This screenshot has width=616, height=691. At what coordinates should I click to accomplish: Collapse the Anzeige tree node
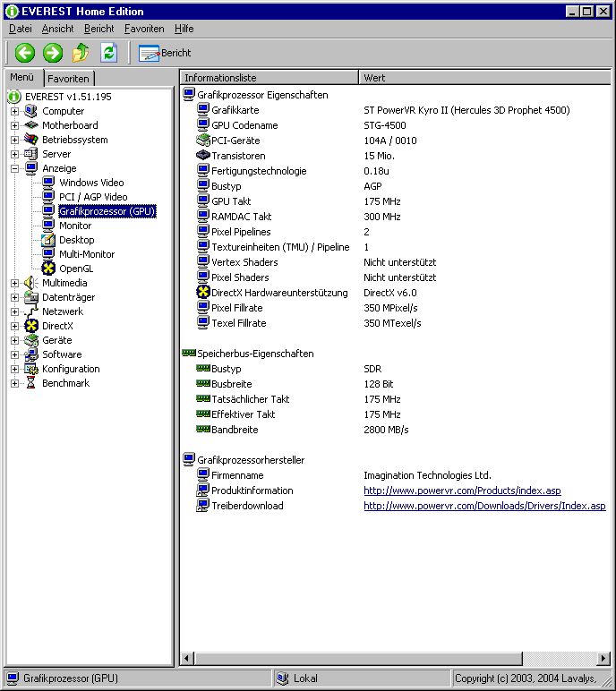click(14, 168)
